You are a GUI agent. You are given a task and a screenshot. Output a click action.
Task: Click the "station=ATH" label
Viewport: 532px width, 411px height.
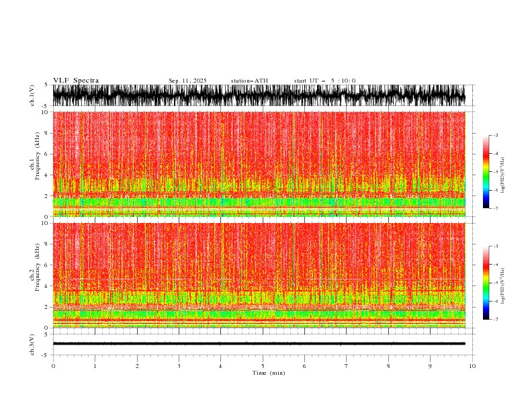pyautogui.click(x=249, y=81)
